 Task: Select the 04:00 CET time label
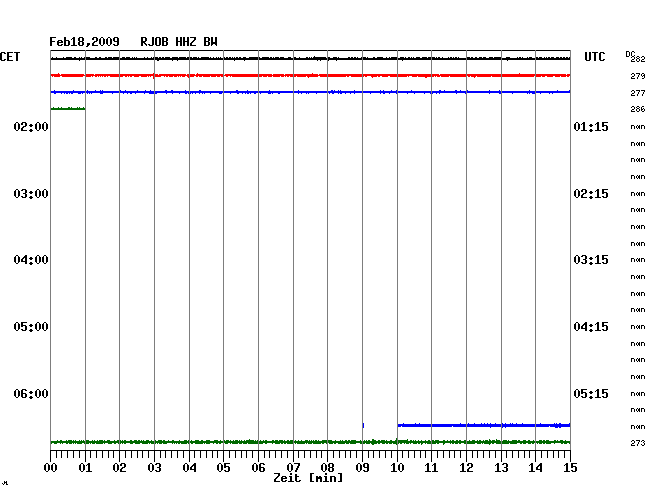point(31,260)
